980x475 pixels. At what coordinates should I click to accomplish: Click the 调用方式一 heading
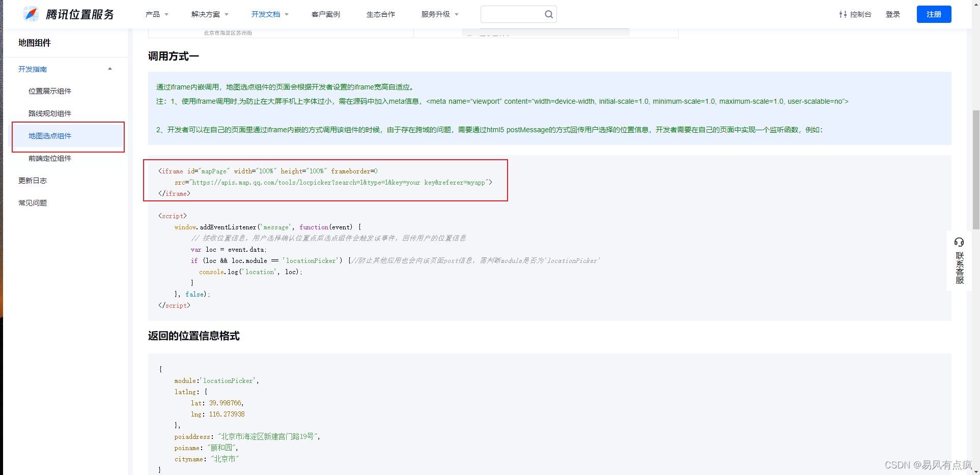pos(174,56)
